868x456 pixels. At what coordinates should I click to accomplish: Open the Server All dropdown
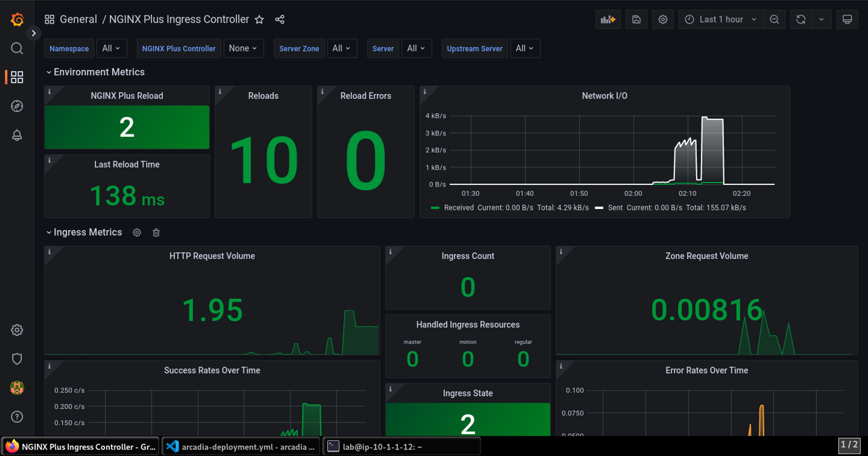[x=417, y=48]
